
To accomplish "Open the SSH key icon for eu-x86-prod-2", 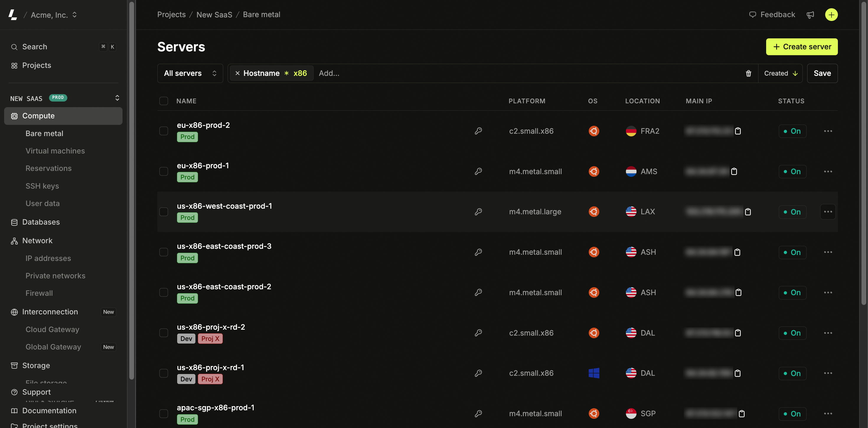I will [x=478, y=131].
